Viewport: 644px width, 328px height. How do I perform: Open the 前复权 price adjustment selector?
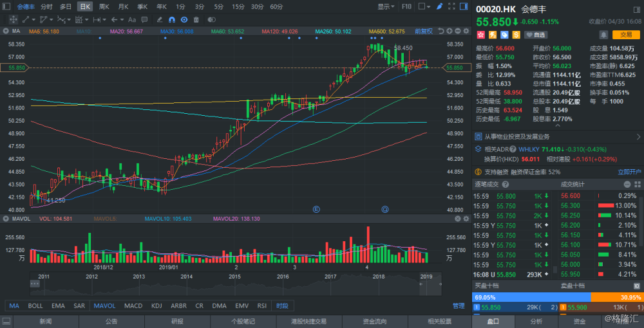coord(424,31)
